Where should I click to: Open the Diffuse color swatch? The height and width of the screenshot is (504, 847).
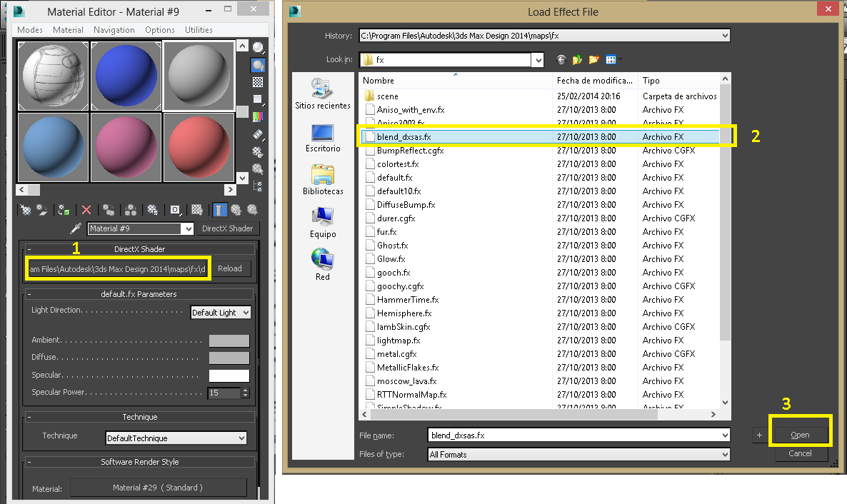tap(229, 358)
